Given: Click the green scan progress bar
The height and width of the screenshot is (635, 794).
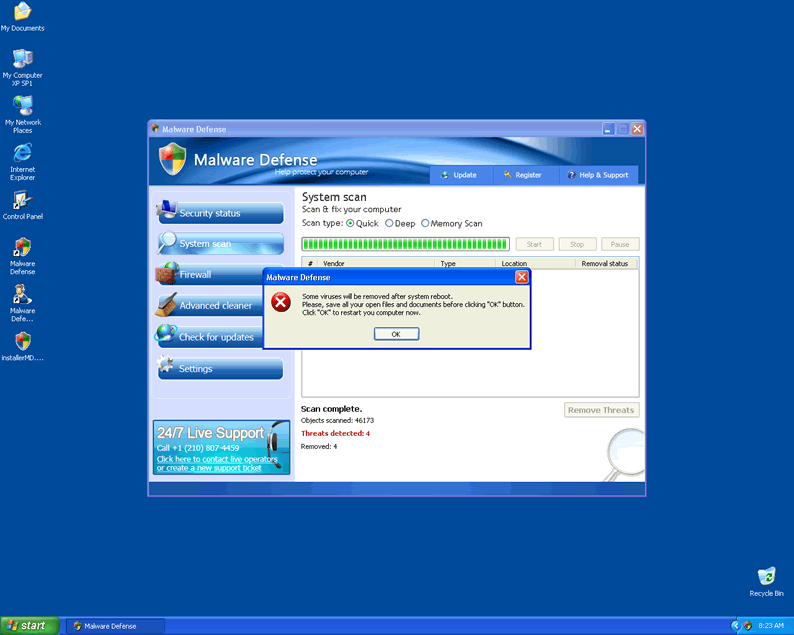Looking at the screenshot, I should coord(405,244).
